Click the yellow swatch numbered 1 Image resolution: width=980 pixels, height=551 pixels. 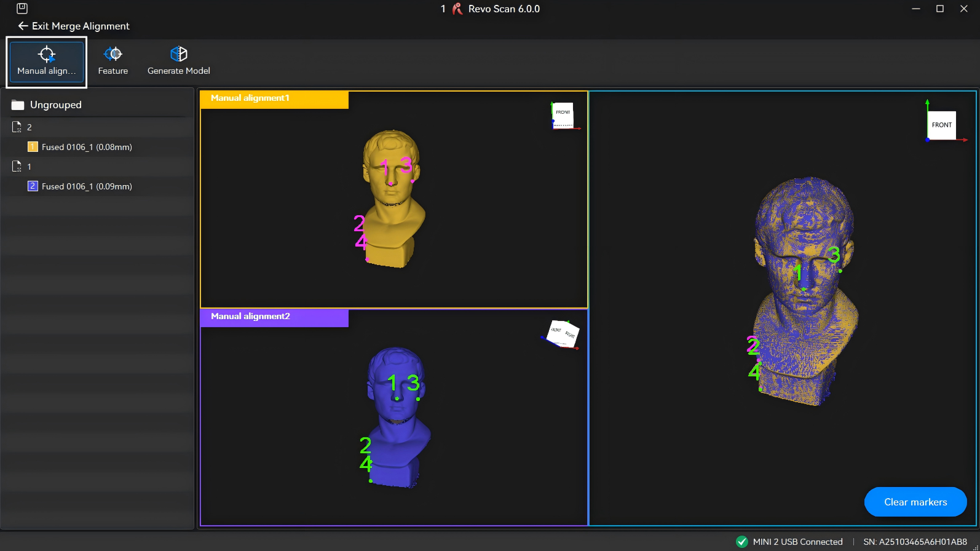(33, 147)
